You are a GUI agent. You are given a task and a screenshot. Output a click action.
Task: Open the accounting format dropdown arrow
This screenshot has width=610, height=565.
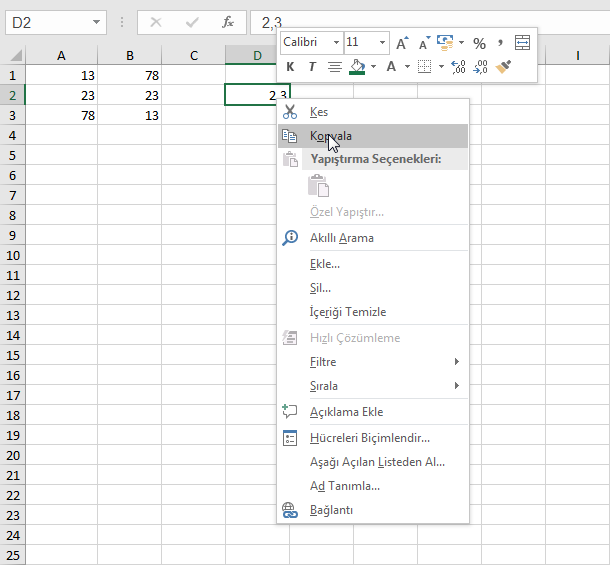pos(461,42)
